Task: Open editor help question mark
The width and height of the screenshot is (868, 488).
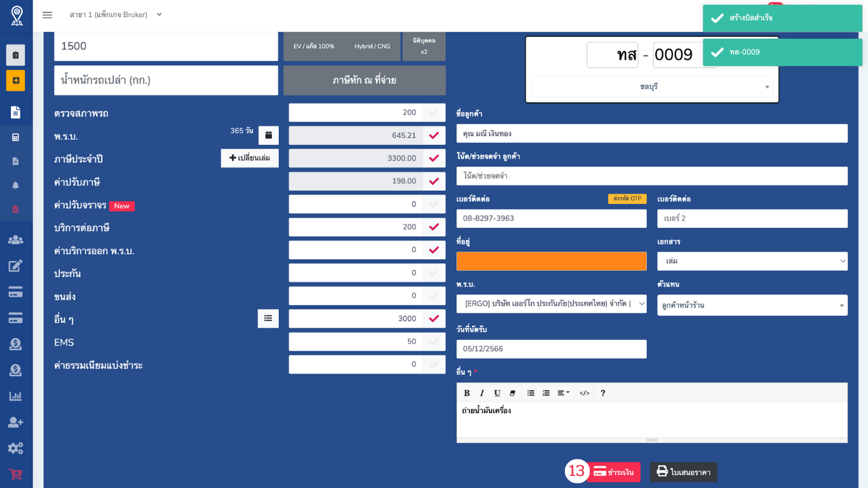Action: tap(603, 393)
